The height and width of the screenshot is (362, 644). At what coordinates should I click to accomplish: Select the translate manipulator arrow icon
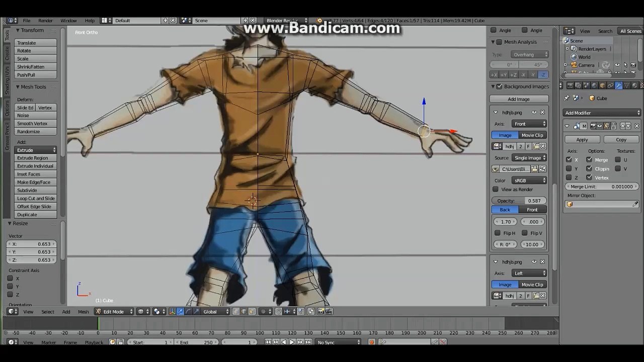[180, 312]
